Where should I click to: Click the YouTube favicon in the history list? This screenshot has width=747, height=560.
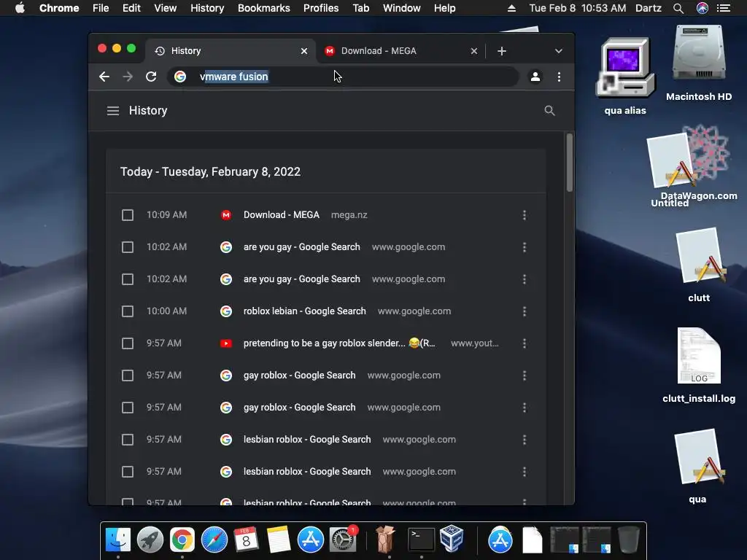coord(226,343)
